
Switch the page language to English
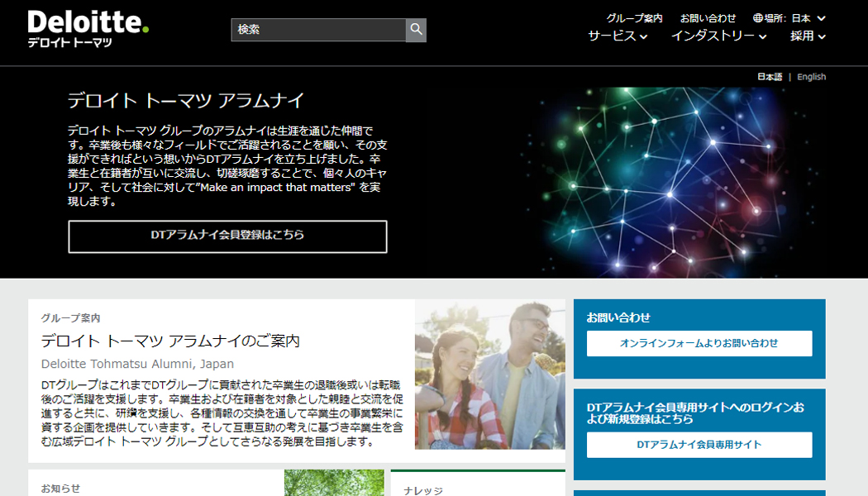[811, 76]
